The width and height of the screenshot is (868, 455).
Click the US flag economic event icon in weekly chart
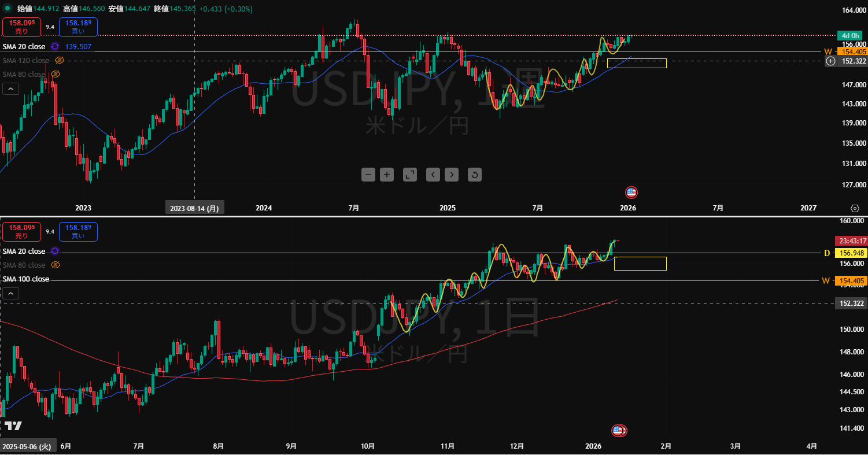point(631,193)
